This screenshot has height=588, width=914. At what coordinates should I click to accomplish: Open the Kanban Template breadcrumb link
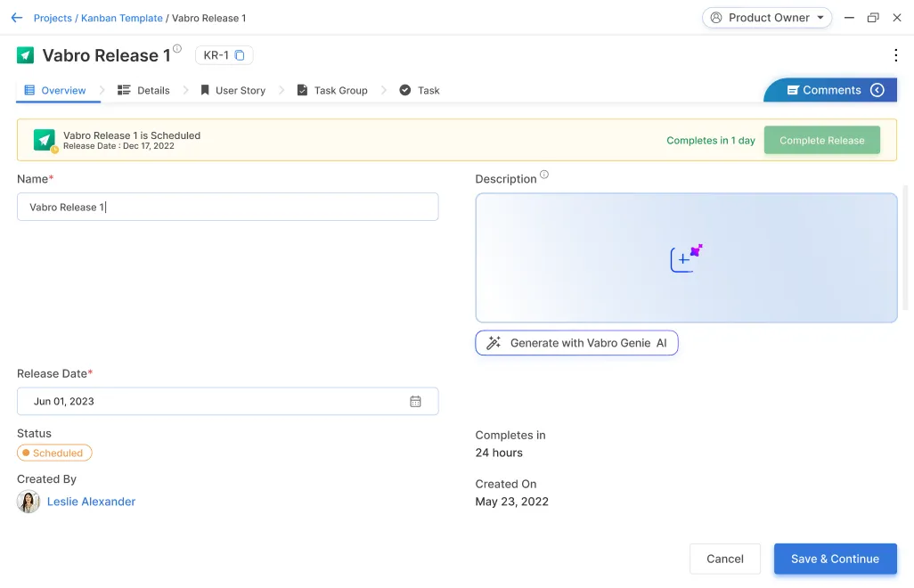(122, 18)
